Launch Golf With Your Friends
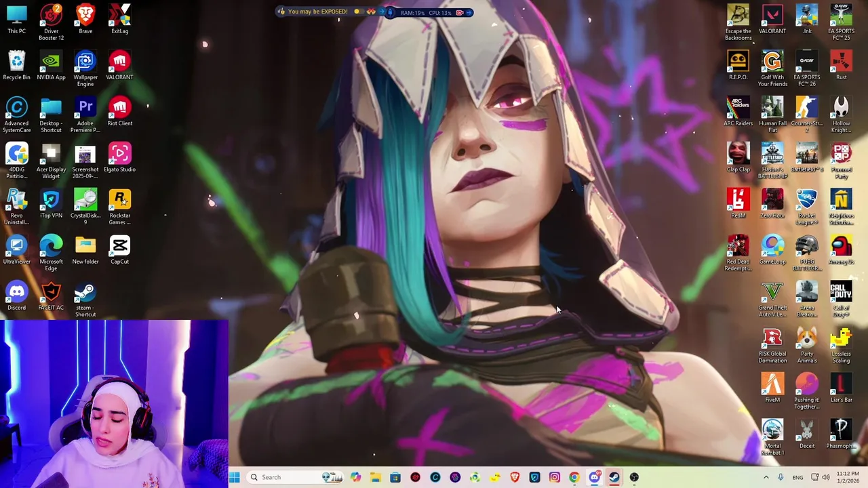 tap(772, 68)
